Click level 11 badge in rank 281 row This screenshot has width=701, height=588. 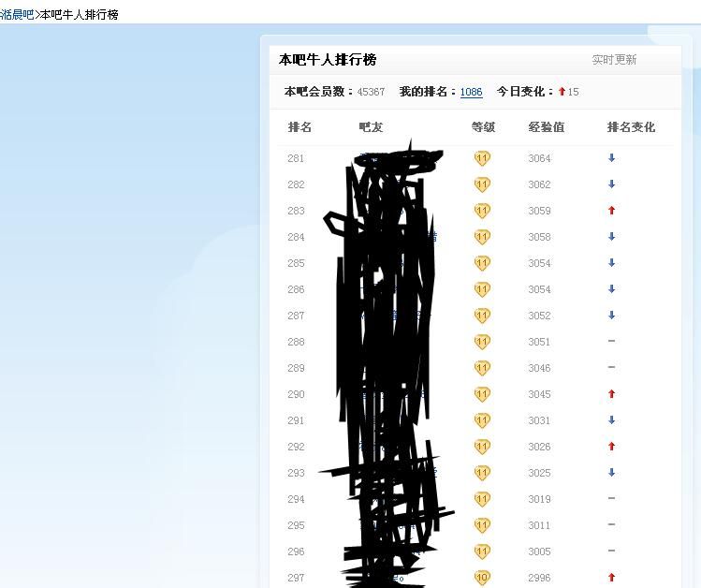[x=482, y=158]
